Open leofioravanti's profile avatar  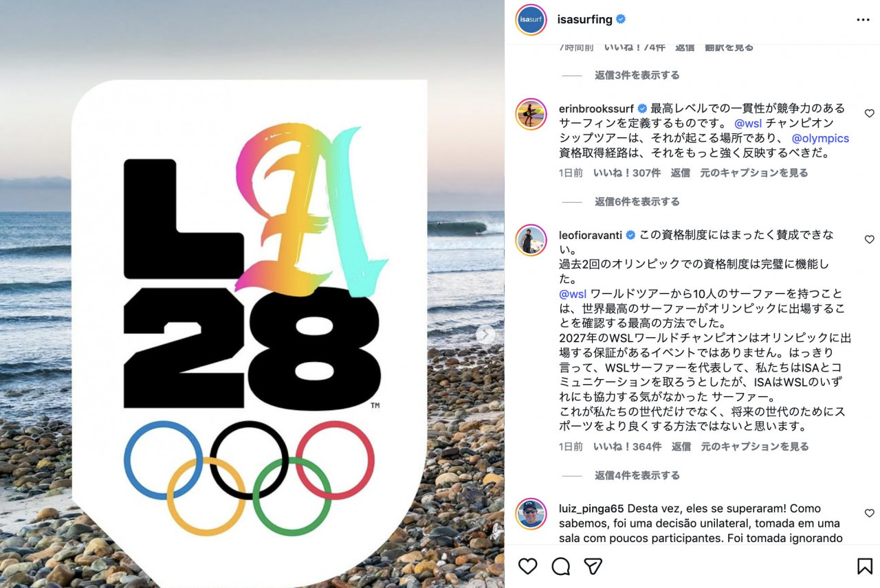coord(531,240)
